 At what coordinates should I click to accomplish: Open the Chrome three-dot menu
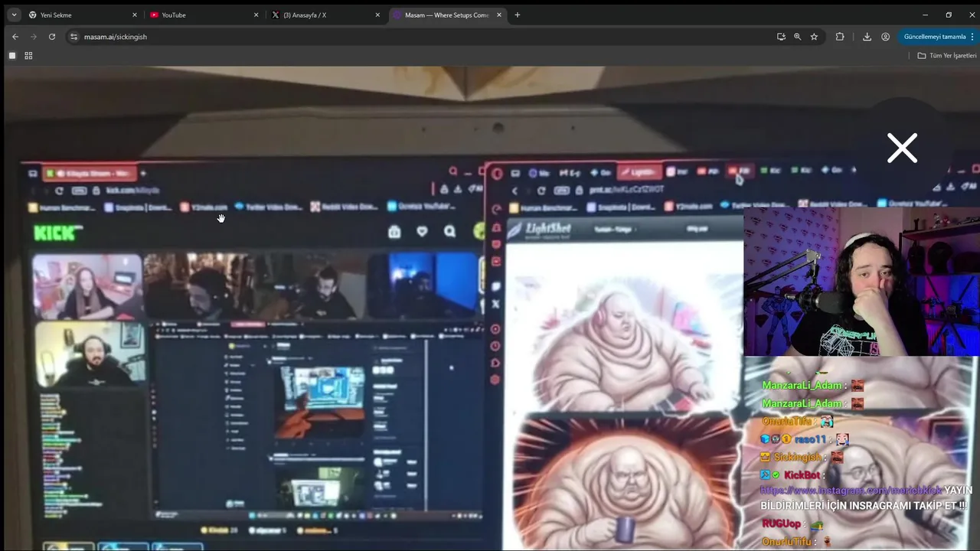click(973, 37)
